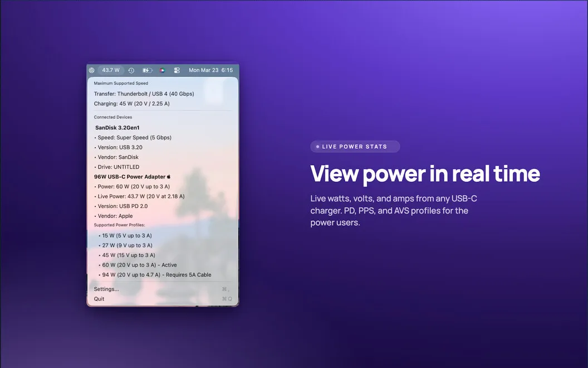The image size is (588, 368).
Task: Click the "Live watts, volts, and amps" description
Action: [394, 210]
